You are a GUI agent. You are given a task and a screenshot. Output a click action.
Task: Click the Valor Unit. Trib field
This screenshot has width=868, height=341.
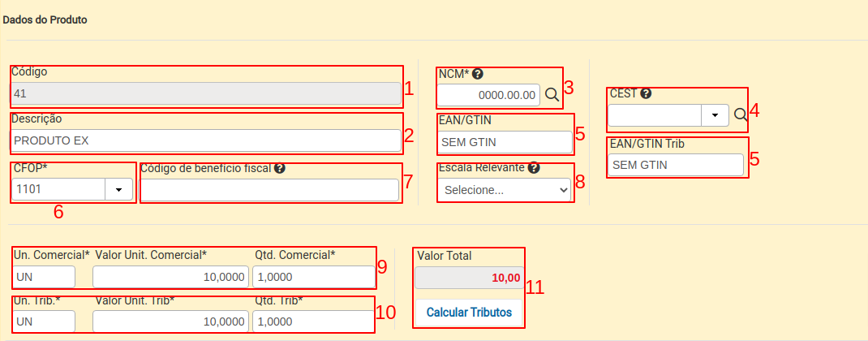(x=170, y=322)
